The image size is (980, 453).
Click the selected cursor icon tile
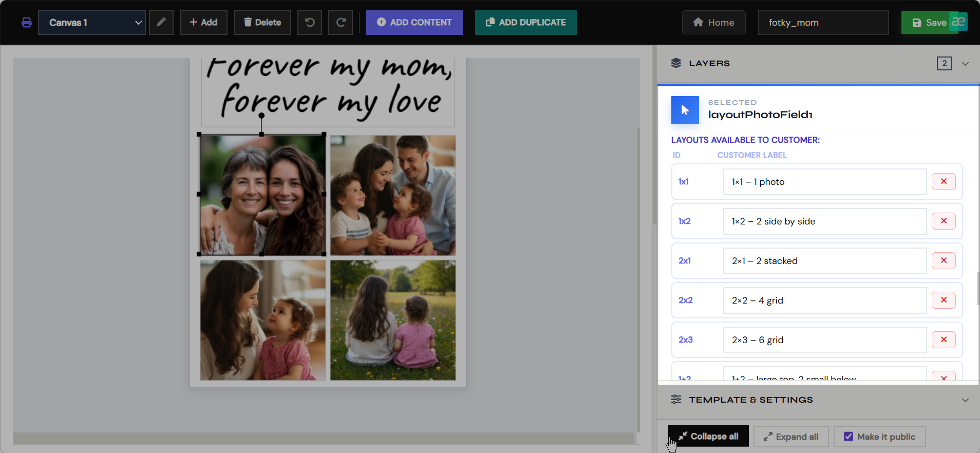tap(685, 110)
